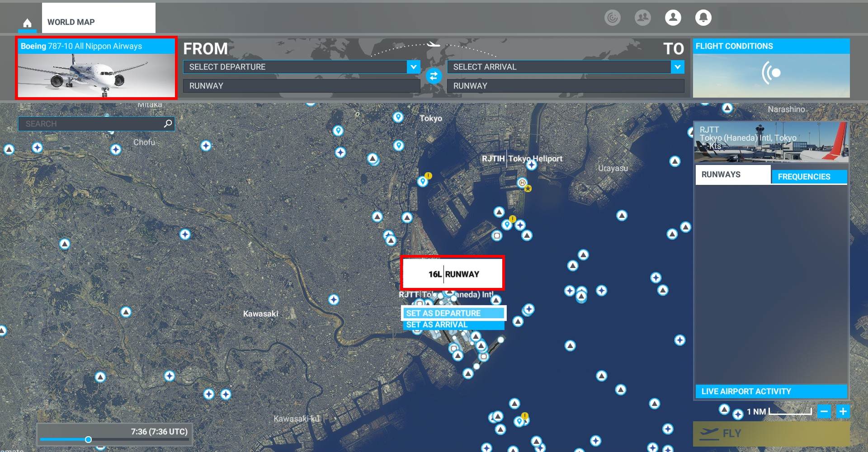Expand the Select Departure dropdown arrow
Viewport: 868px width, 452px height.
point(413,67)
